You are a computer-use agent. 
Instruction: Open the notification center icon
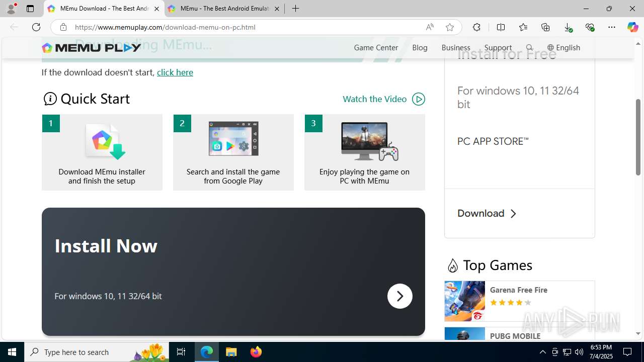627,352
